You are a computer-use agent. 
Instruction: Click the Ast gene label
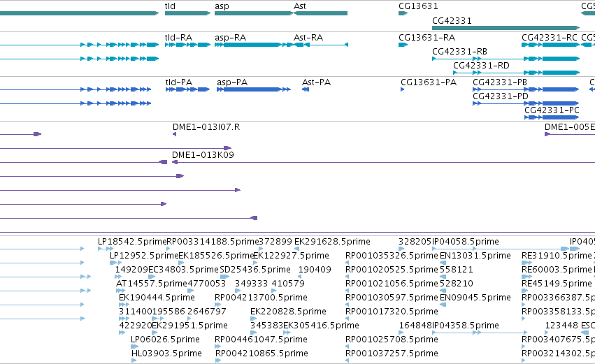coord(300,6)
